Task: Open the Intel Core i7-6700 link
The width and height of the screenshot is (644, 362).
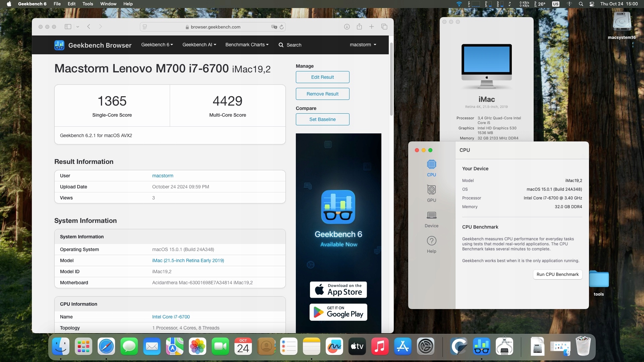Action: tap(171, 317)
